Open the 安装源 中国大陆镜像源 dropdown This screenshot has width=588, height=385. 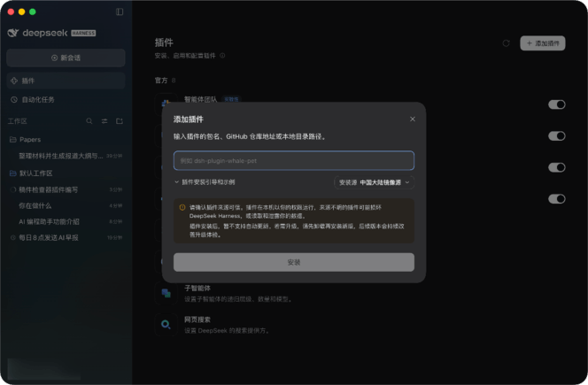[374, 182]
